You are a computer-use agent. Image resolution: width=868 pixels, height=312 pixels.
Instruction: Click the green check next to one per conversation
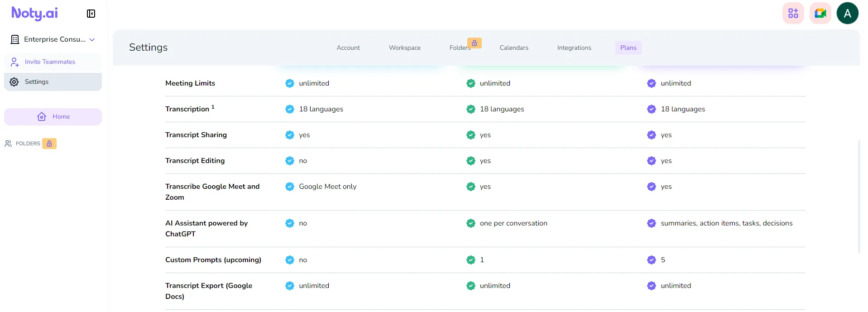471,223
